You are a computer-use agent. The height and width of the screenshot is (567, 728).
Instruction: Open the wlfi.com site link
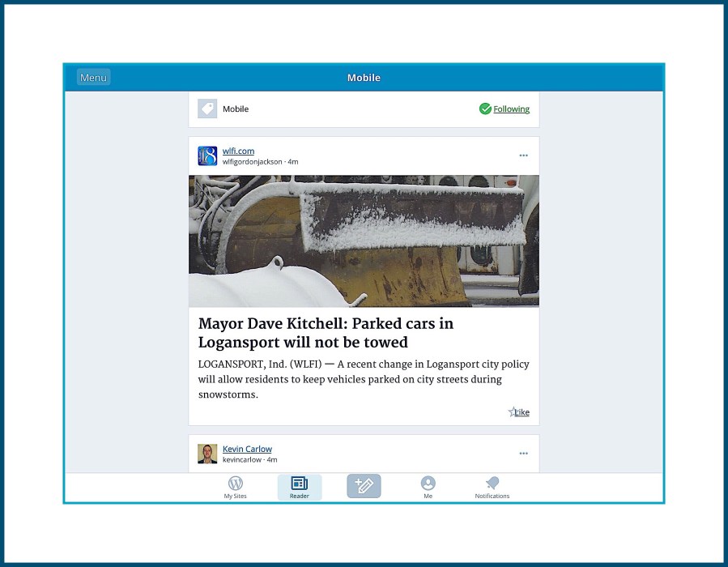[238, 151]
